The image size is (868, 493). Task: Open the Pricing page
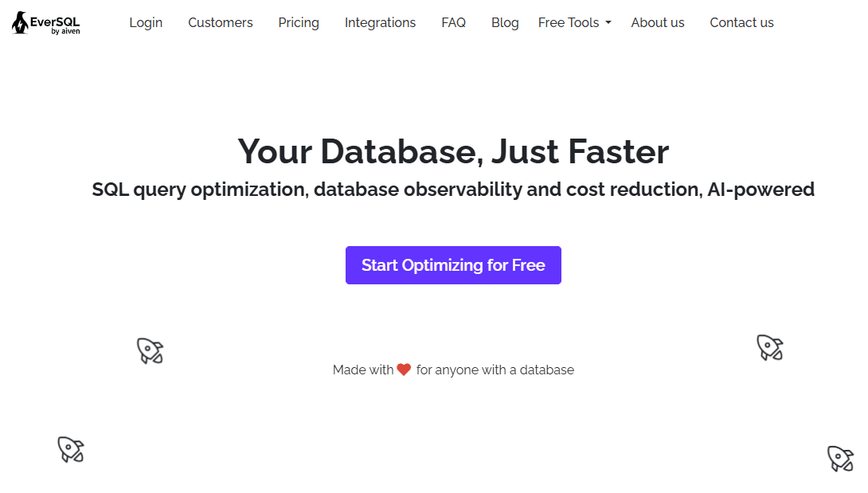(299, 23)
